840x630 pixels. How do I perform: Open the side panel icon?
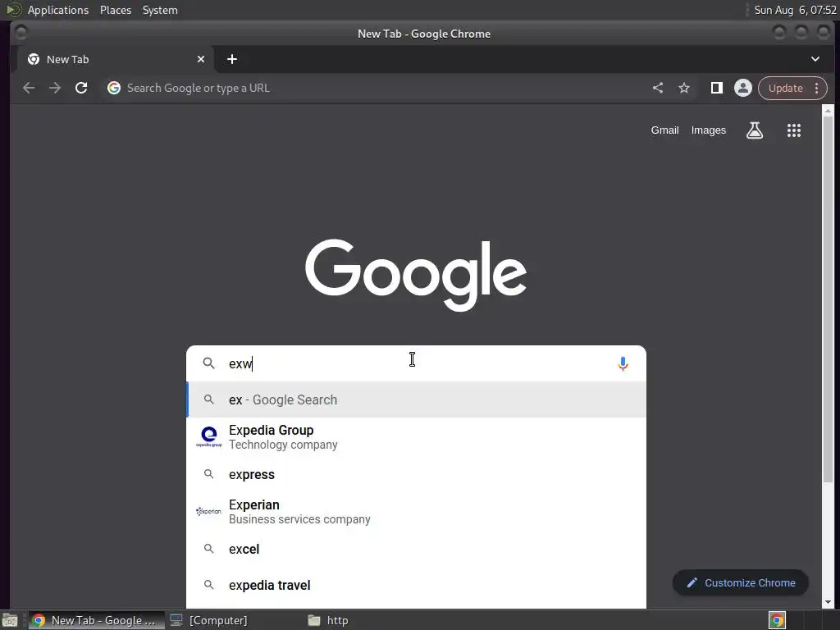click(716, 88)
